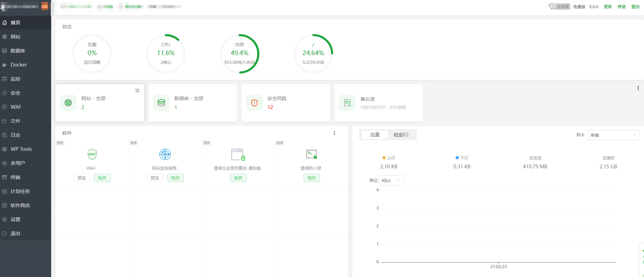Click the 监控 monitor icon in sidebar
The image size is (644, 277).
tap(4, 79)
